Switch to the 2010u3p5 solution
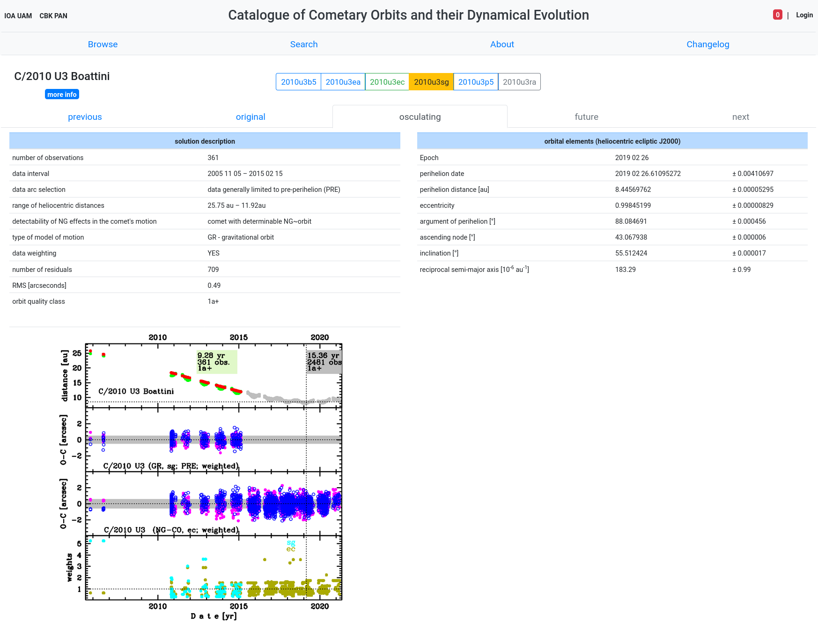Screen dimensions: 818x644 click(x=476, y=82)
